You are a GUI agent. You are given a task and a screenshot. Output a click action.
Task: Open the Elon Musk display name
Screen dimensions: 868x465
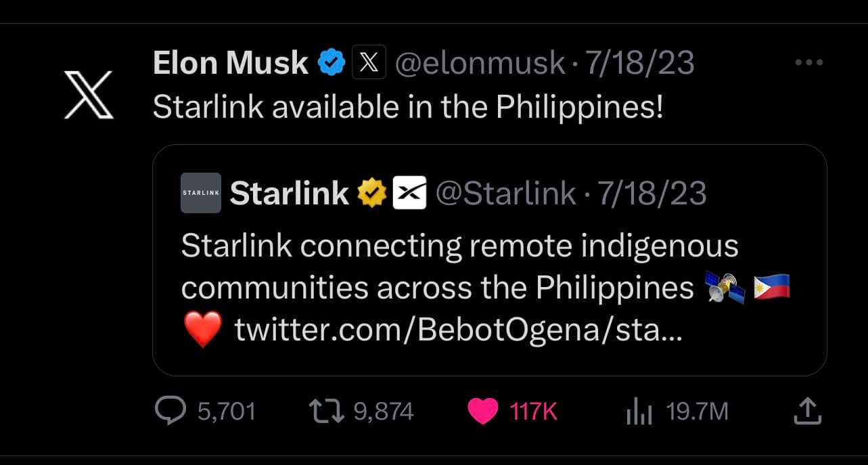click(231, 63)
